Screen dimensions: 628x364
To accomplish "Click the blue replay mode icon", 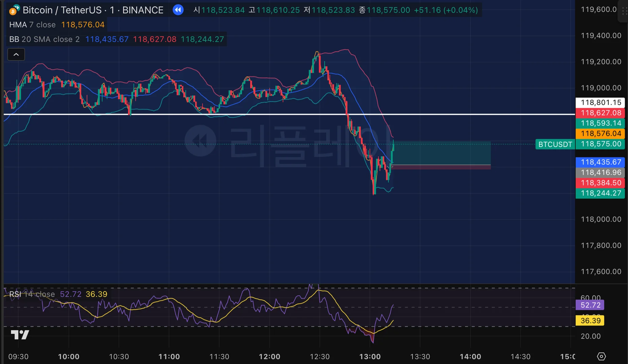I will pyautogui.click(x=178, y=10).
